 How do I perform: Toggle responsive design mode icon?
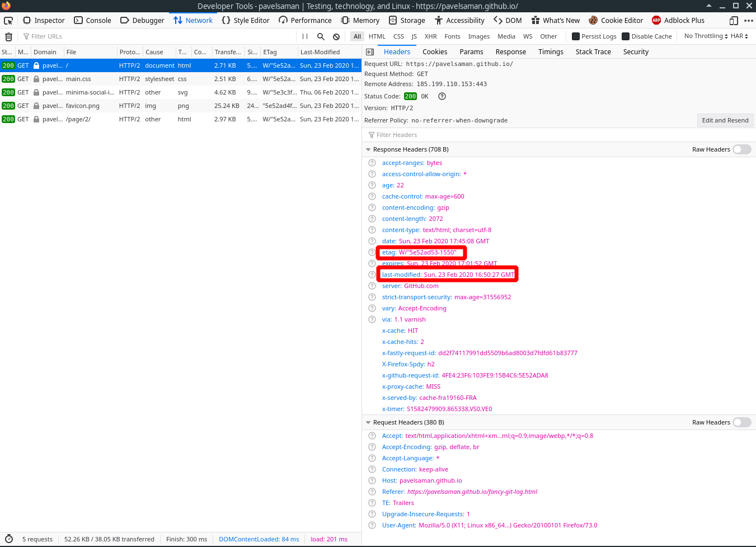734,21
